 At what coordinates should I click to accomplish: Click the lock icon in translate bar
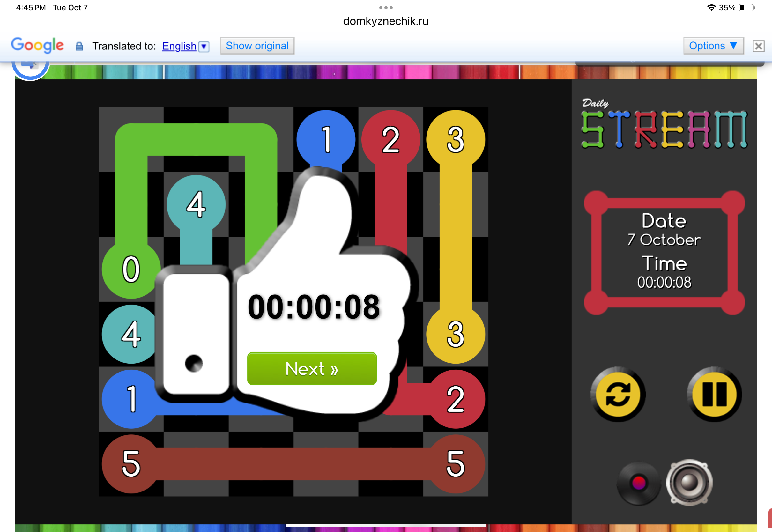coord(79,46)
